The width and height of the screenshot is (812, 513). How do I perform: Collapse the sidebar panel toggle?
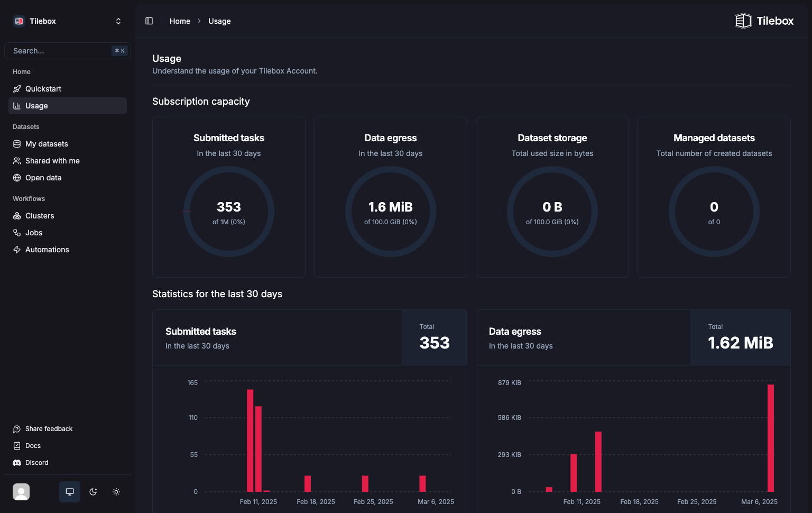click(x=149, y=21)
